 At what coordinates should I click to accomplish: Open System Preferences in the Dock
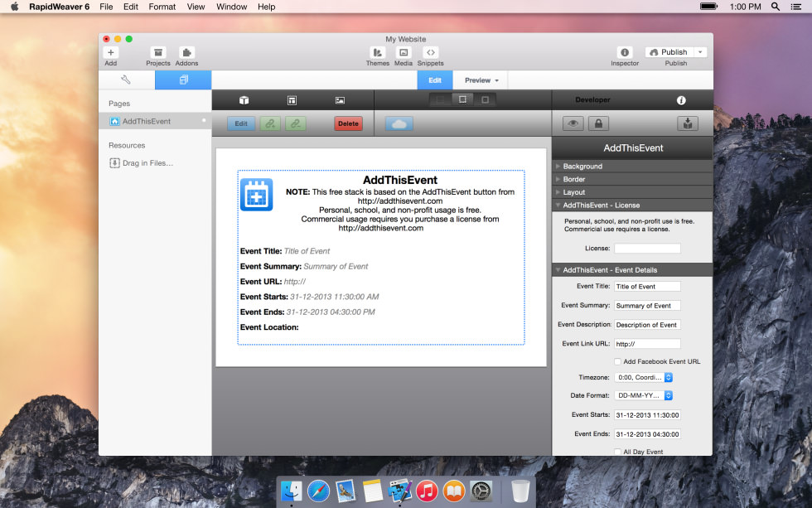point(481,491)
